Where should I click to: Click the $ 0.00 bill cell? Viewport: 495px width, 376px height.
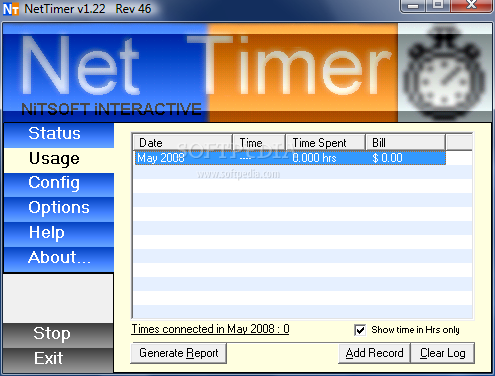click(387, 158)
